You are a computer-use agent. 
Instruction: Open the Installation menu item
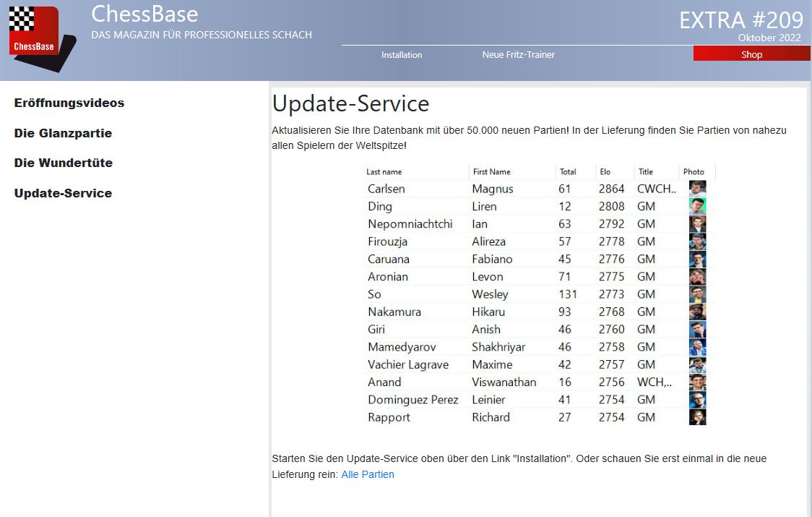point(402,55)
